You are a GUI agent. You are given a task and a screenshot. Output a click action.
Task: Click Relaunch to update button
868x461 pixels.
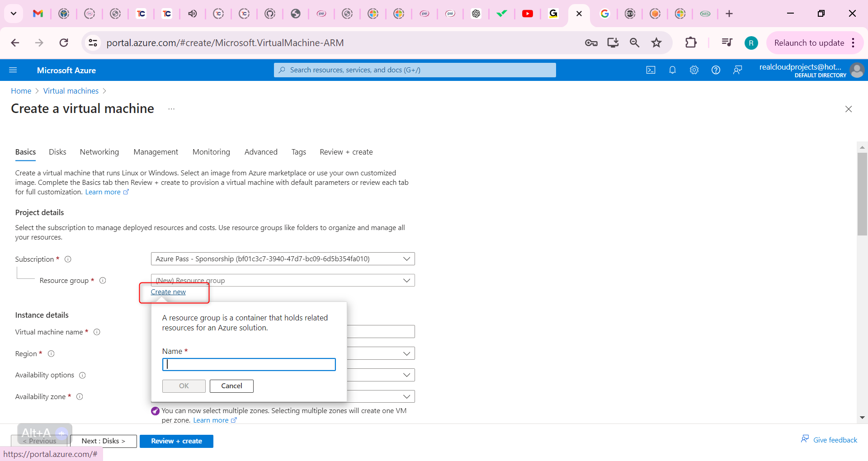click(809, 43)
